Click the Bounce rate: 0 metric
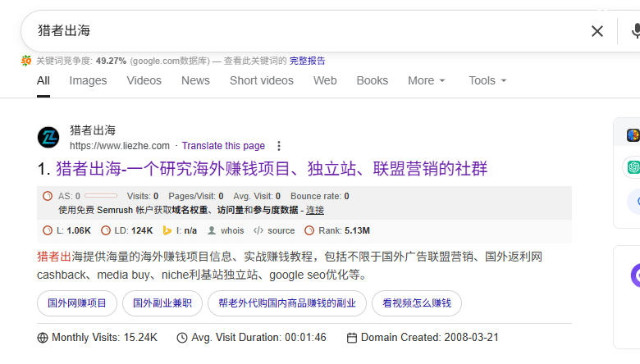The image size is (640, 364). tap(320, 196)
